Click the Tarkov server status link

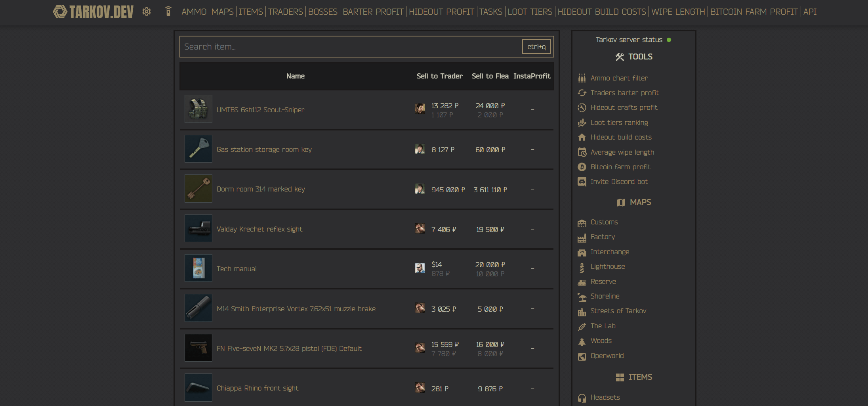[x=633, y=40]
